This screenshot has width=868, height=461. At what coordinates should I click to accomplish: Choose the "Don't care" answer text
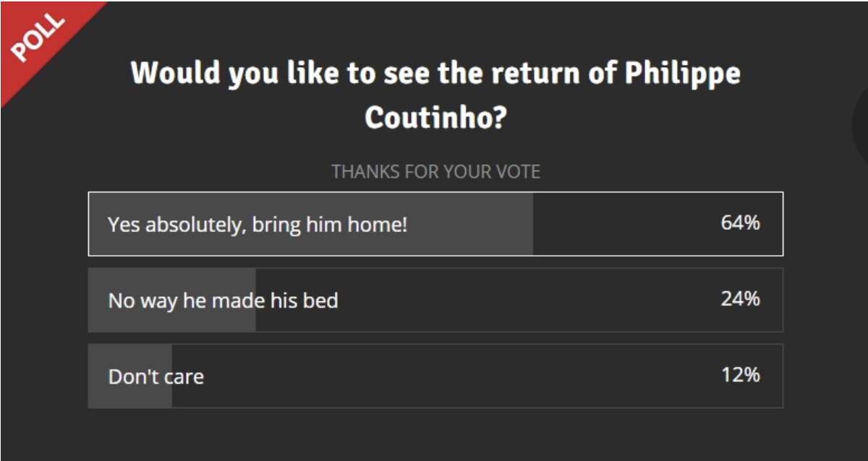(156, 376)
